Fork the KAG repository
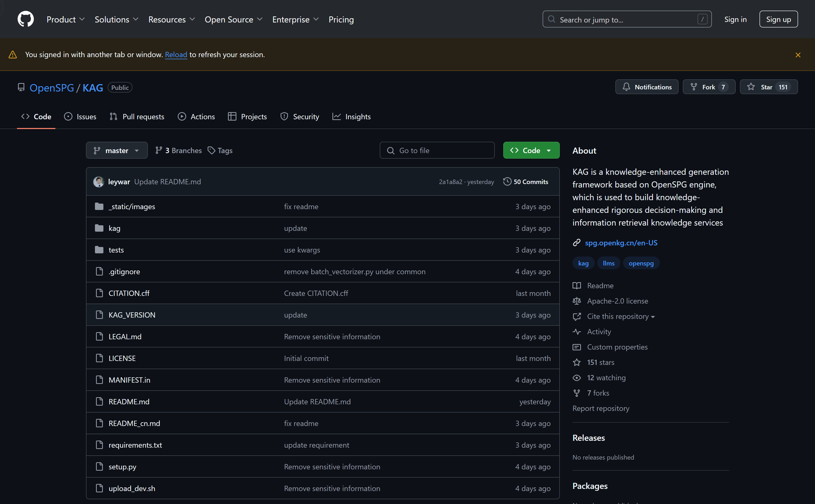This screenshot has height=504, width=815. (709, 87)
